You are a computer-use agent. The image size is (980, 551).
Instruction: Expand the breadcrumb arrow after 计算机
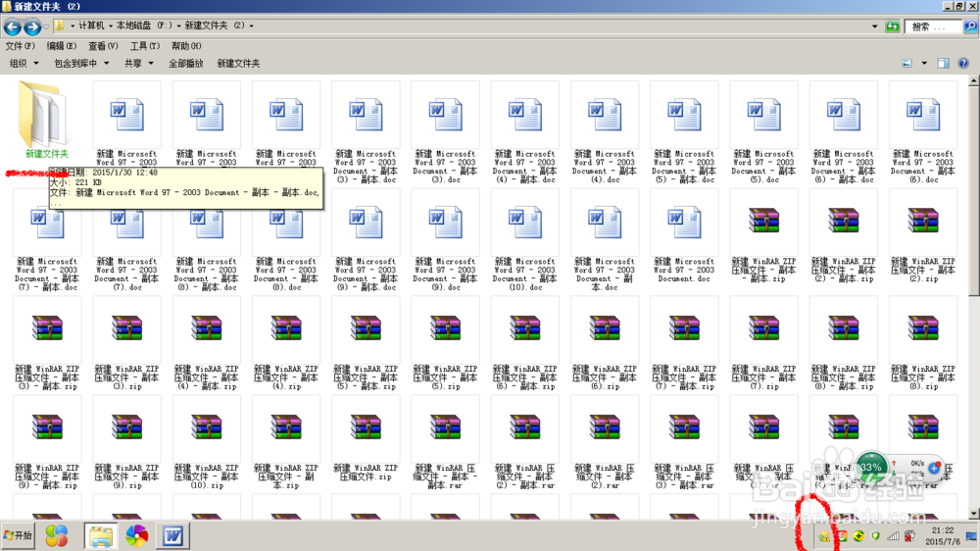coord(111,25)
